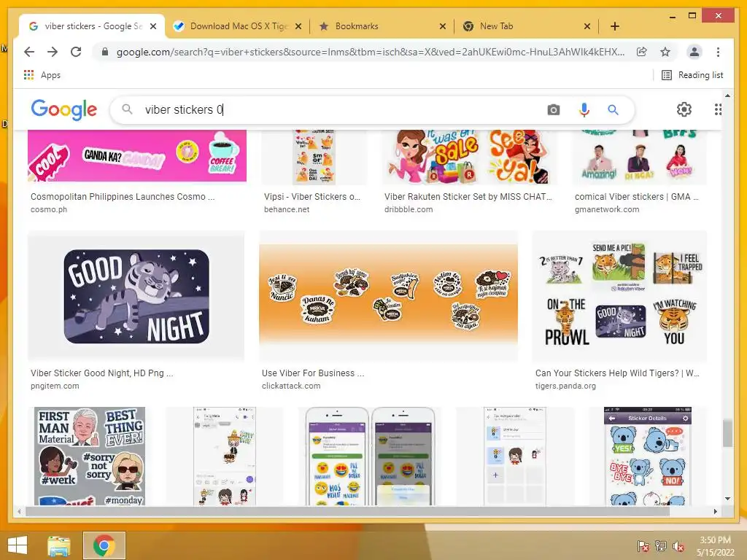This screenshot has width=747, height=560.
Task: Switch to the Bookmarks tab
Action: (382, 26)
